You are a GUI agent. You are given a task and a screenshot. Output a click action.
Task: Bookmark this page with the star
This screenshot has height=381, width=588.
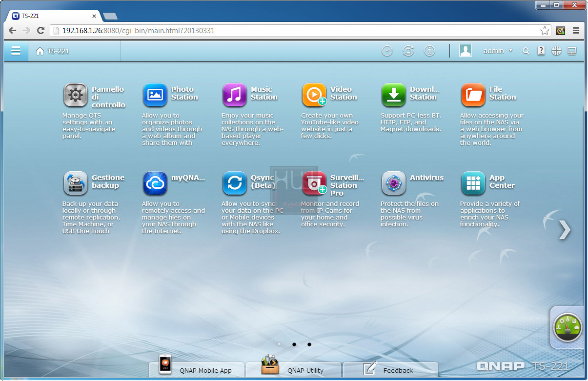[x=545, y=30]
